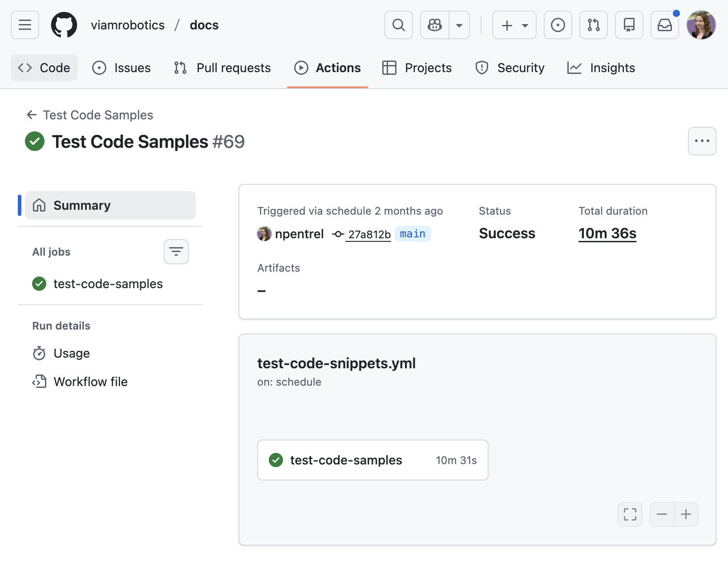Open the three-dot run options menu
728x562 pixels.
coord(702,141)
